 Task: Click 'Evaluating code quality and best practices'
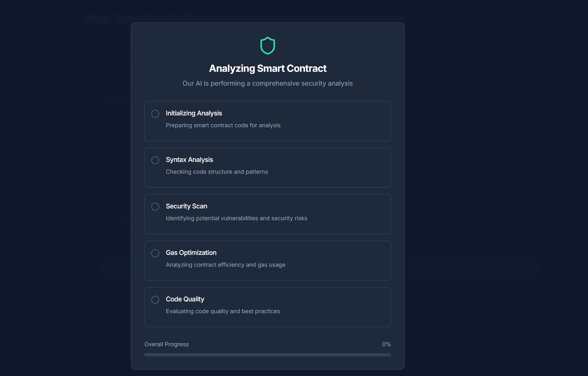(223, 311)
